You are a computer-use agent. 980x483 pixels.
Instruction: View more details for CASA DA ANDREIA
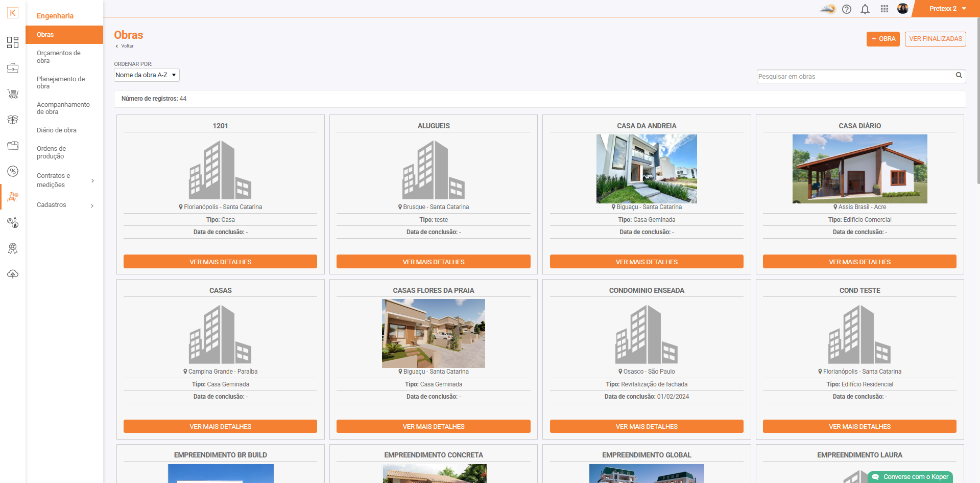647,262
